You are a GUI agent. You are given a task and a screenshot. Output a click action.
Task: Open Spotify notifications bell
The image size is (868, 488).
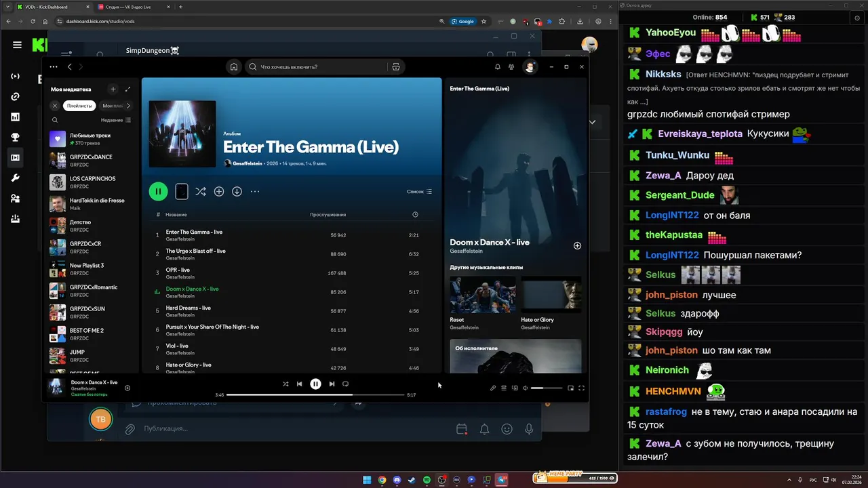[x=497, y=66]
